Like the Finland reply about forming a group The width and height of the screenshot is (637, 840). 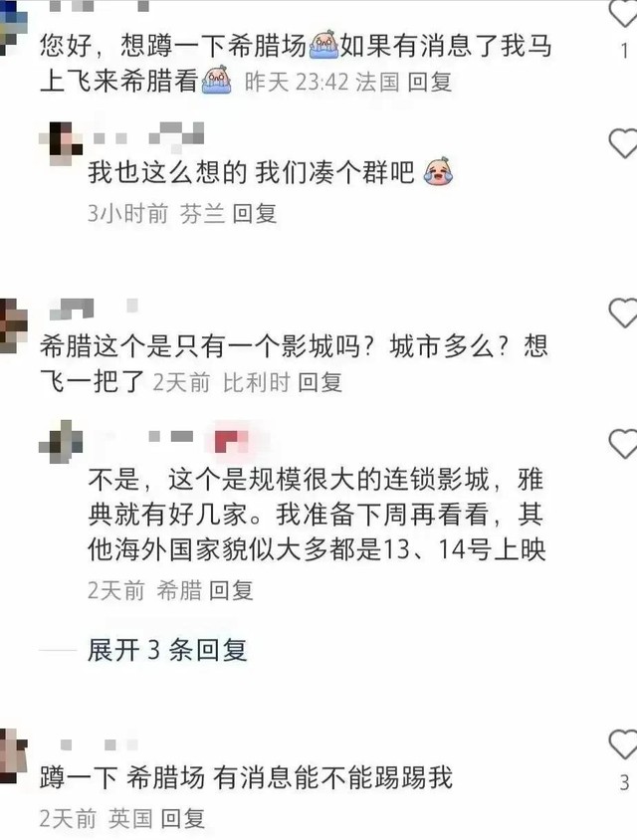coord(624,143)
